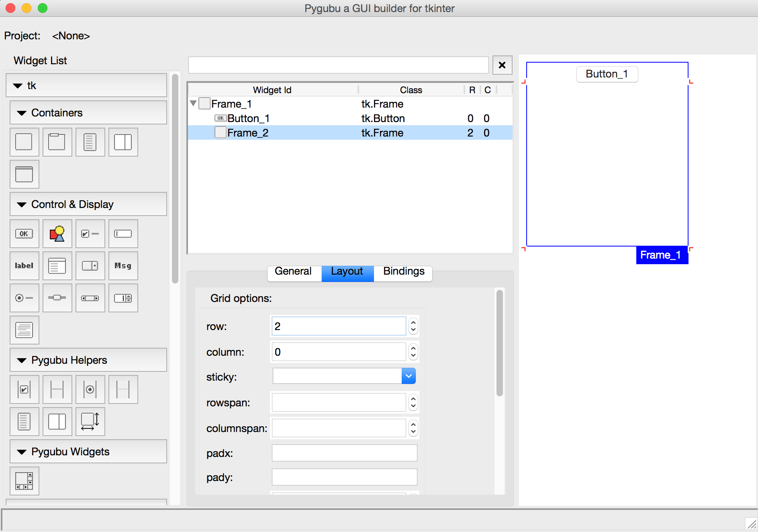Image resolution: width=758 pixels, height=532 pixels.
Task: Pick the split-pane icon under Pygubu Helpers
Action: (x=57, y=422)
